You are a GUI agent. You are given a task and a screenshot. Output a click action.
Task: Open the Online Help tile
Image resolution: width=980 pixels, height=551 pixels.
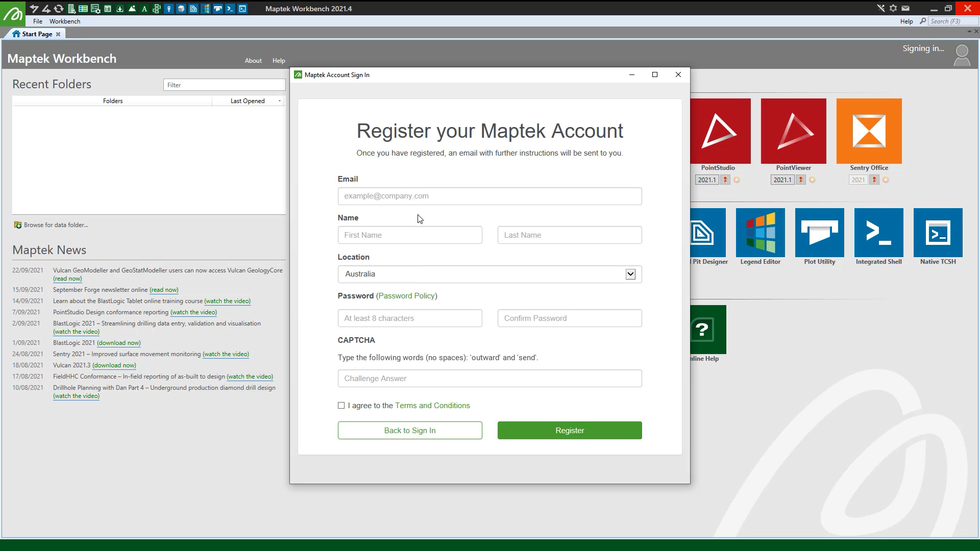(708, 330)
